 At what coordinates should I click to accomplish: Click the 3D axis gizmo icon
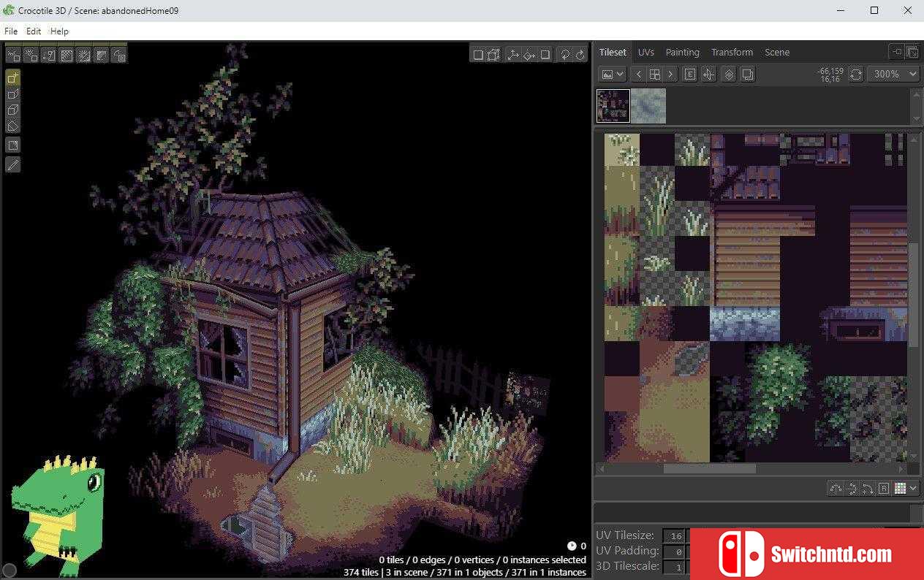(513, 55)
